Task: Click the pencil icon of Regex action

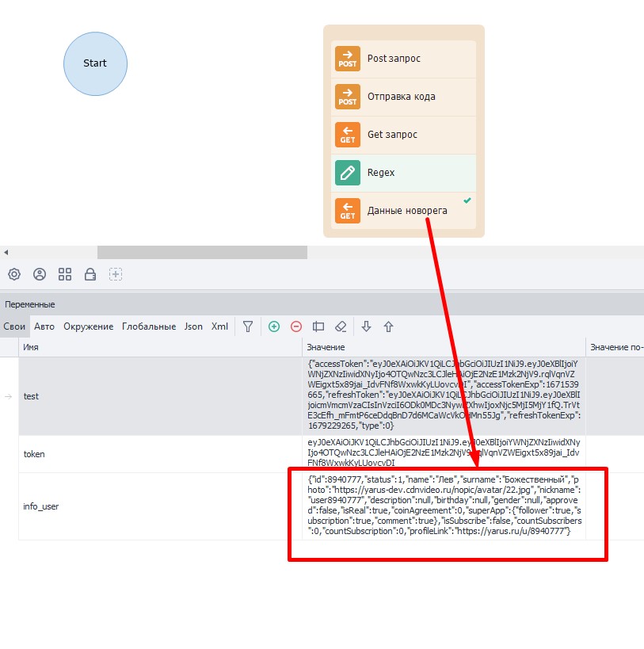Action: [x=348, y=173]
